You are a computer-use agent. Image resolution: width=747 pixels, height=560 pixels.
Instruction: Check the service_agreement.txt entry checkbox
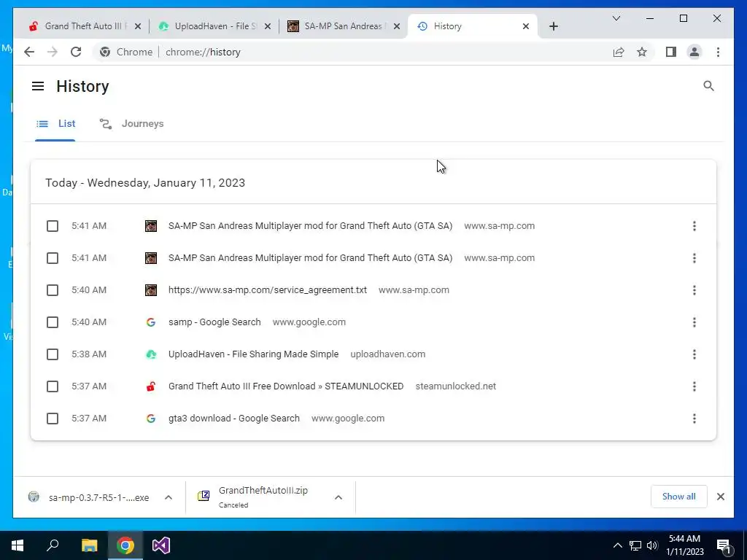tap(53, 290)
